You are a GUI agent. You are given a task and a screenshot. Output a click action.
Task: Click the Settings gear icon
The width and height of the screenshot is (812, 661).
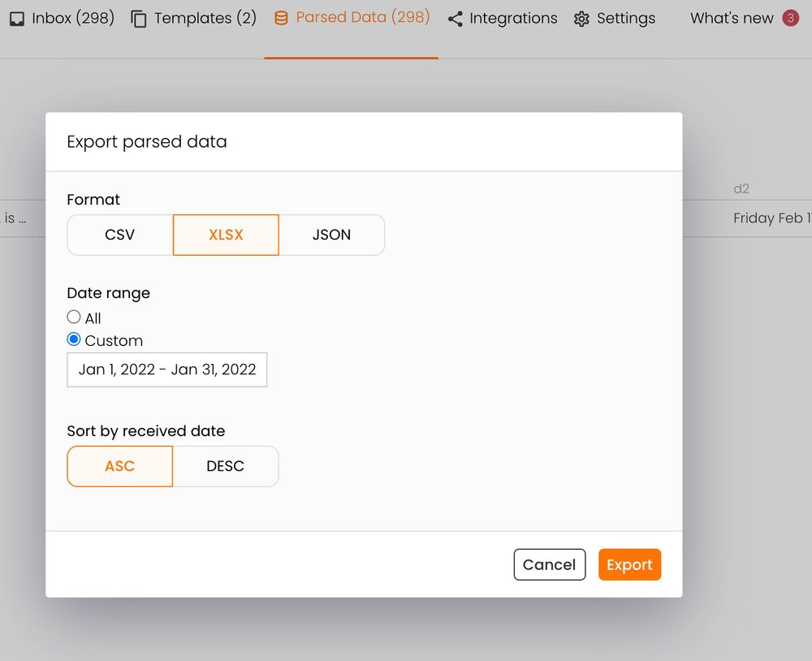click(x=582, y=18)
